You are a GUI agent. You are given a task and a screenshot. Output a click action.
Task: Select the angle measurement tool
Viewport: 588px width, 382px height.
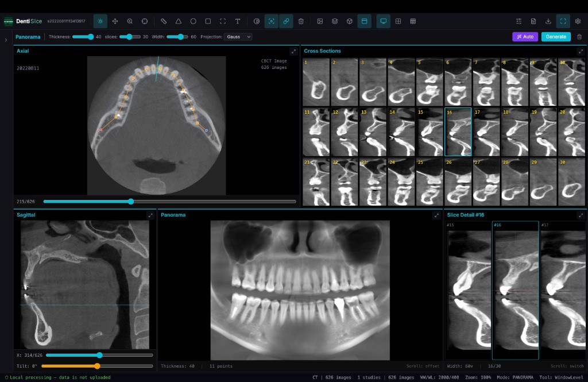[179, 21]
